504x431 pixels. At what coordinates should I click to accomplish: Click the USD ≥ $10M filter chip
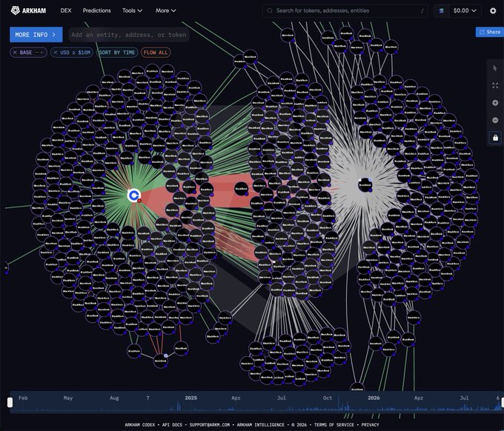[72, 53]
